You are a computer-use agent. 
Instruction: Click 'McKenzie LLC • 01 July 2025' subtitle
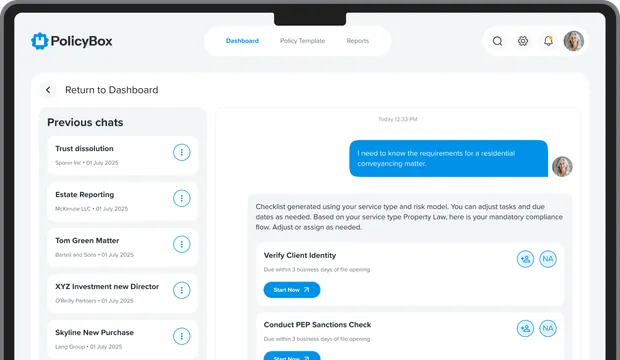(91, 208)
